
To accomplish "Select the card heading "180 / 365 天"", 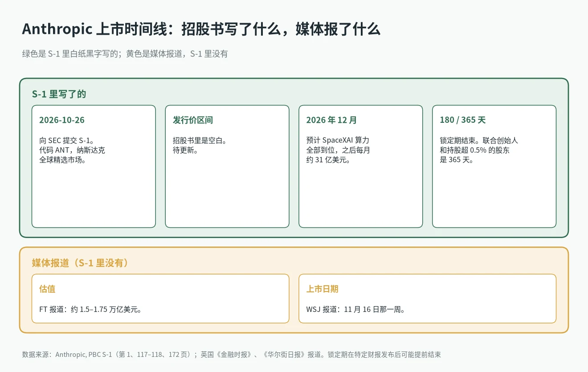I will (463, 120).
